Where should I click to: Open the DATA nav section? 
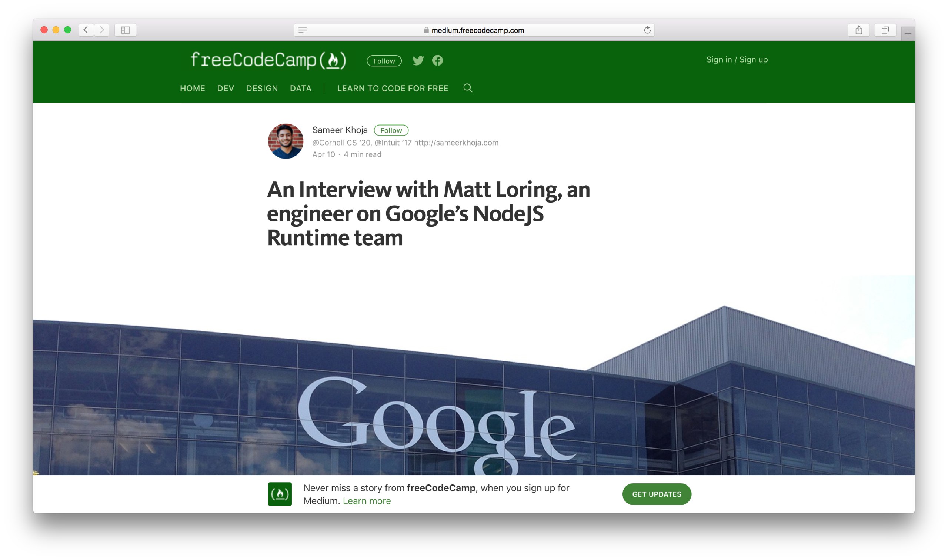[x=301, y=88]
